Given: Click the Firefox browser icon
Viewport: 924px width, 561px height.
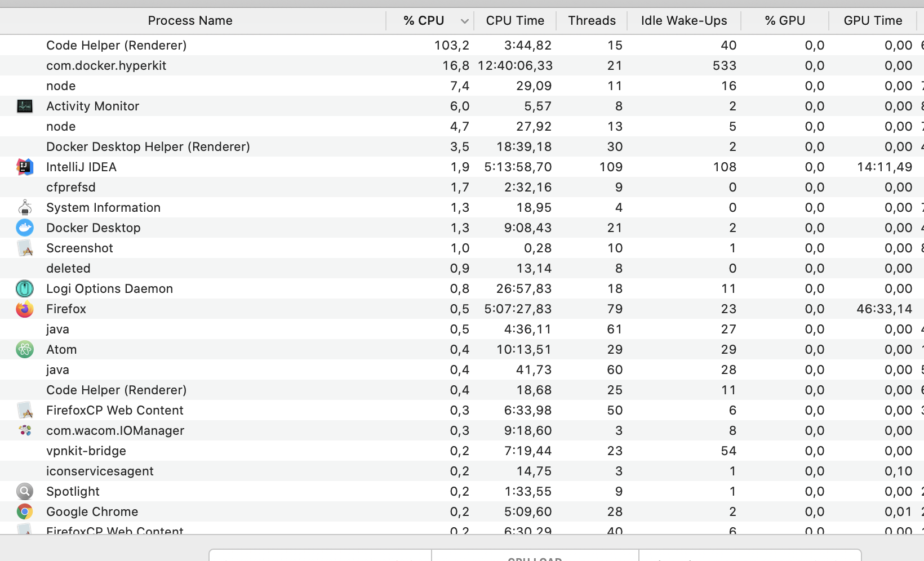Looking at the screenshot, I should [25, 309].
